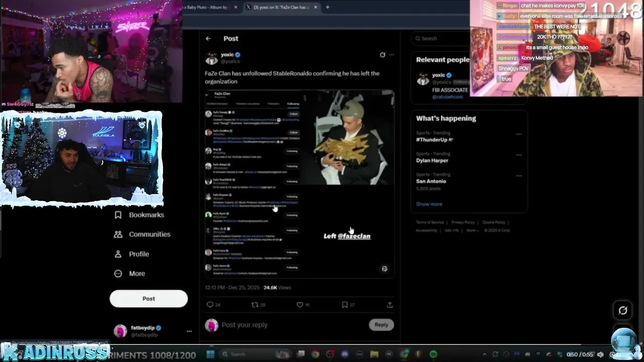The width and height of the screenshot is (644, 362).
Task: Open first Chrome icon next to Task View
Action: [x=315, y=354]
